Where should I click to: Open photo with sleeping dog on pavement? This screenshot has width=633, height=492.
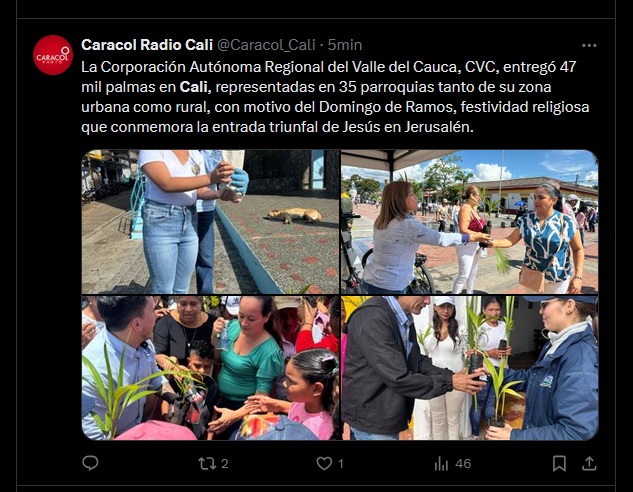click(x=210, y=222)
